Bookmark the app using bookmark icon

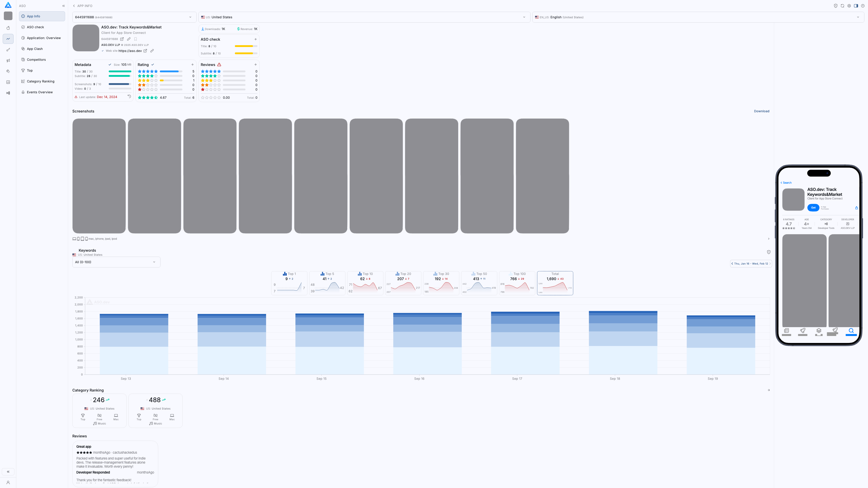tap(135, 39)
